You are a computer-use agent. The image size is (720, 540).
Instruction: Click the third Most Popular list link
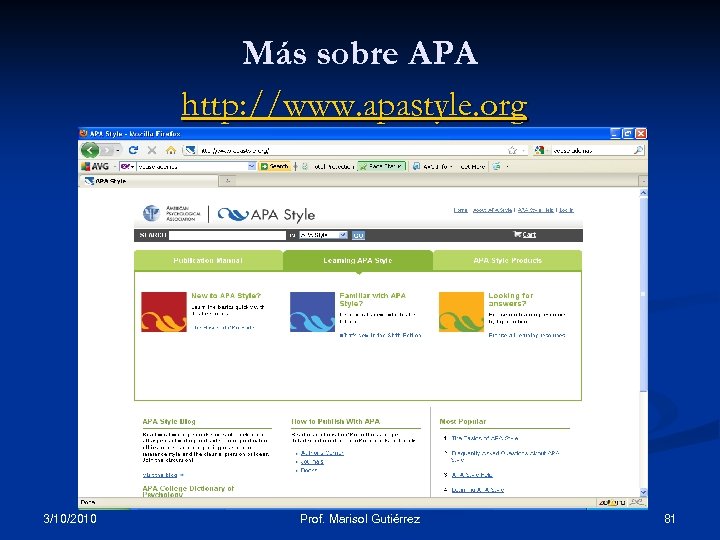tap(472, 475)
